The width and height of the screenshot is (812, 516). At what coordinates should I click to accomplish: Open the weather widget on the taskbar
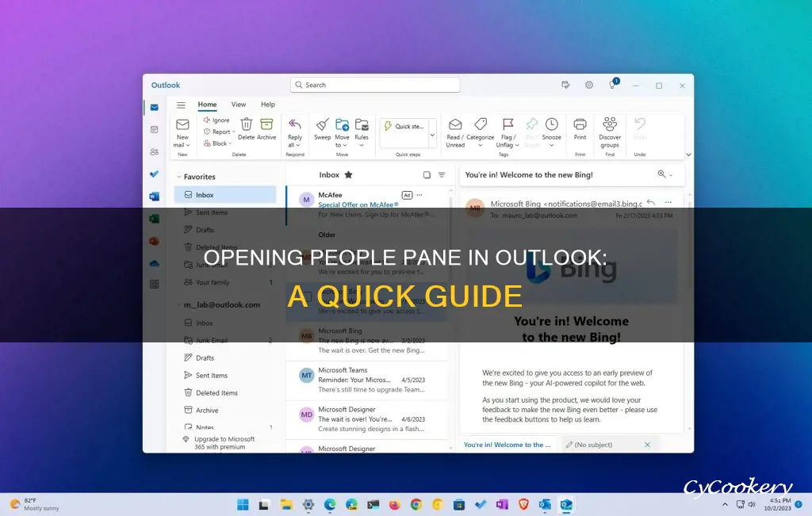coord(35,504)
